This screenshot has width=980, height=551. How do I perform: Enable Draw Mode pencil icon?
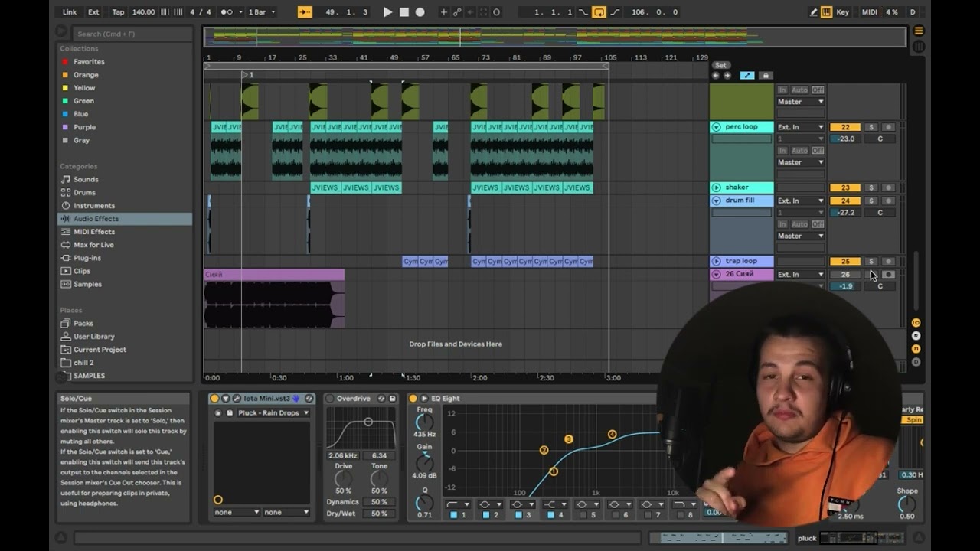(813, 12)
